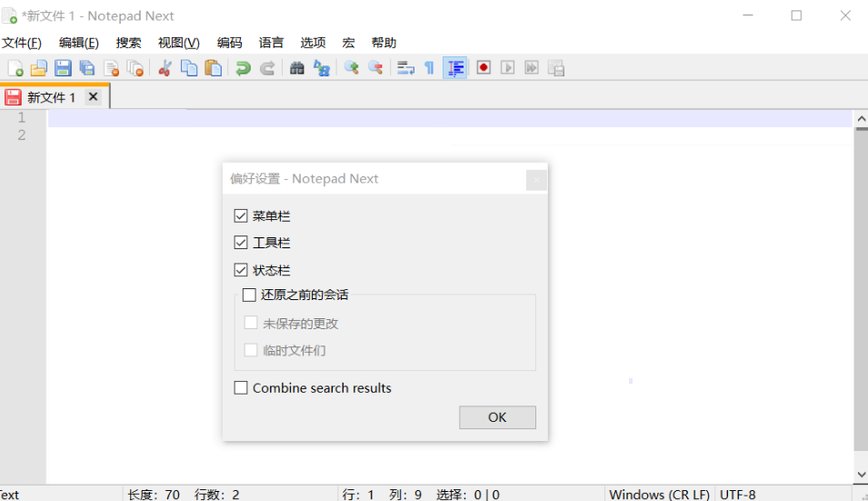Open the 编辑(E) menu

tap(78, 43)
